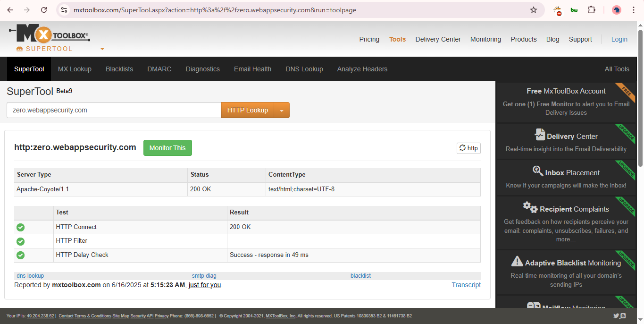644x324 pixels.
Task: Click the MxToolbox logo
Action: [49, 34]
